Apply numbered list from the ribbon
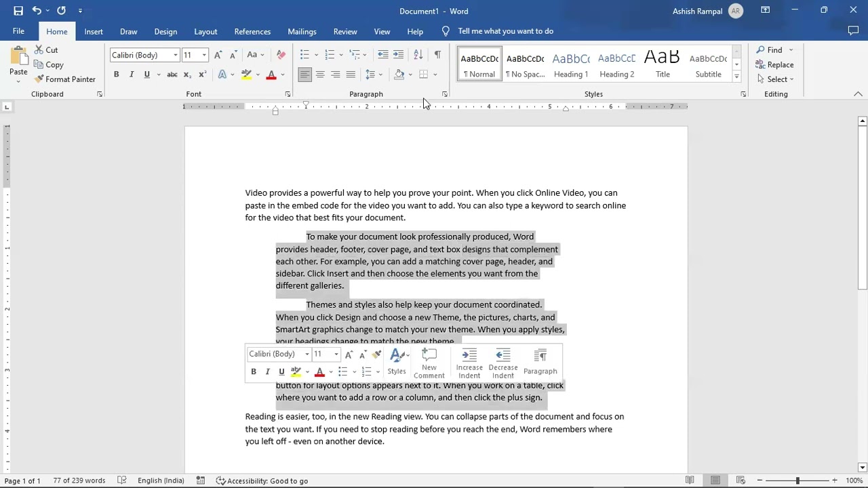 click(330, 55)
